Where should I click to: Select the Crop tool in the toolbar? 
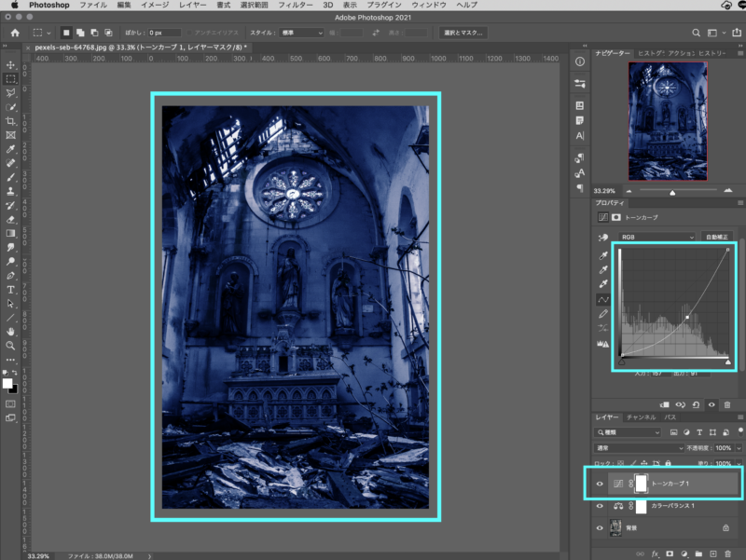pyautogui.click(x=10, y=121)
